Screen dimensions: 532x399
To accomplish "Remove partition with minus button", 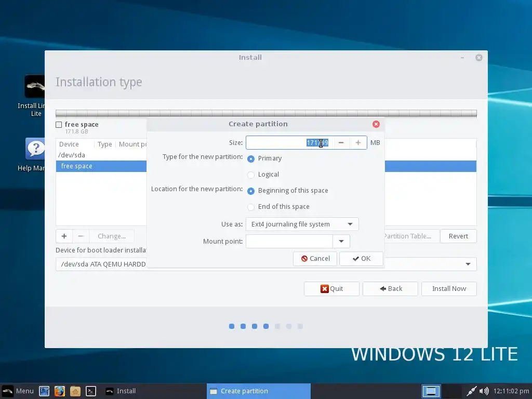I will (x=81, y=236).
